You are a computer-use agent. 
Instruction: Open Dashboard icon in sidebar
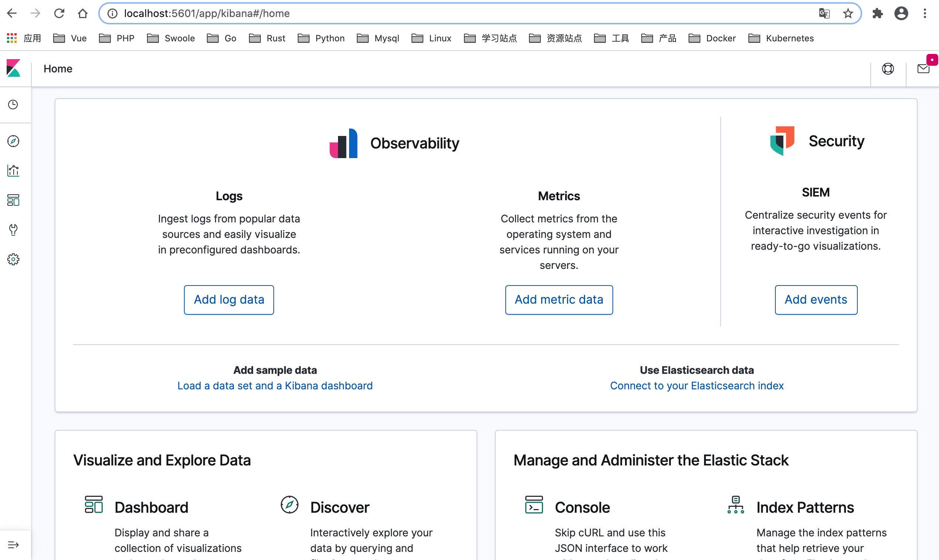pos(13,200)
